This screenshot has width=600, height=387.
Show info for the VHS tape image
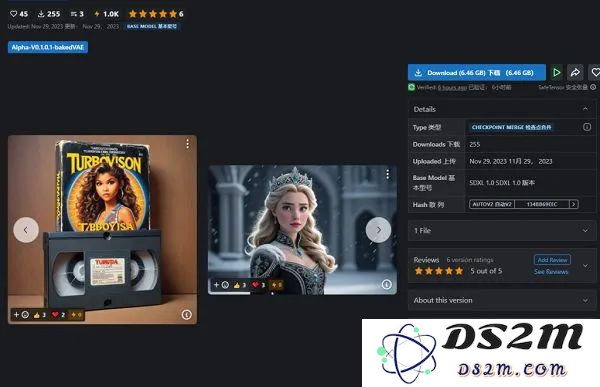coord(186,314)
